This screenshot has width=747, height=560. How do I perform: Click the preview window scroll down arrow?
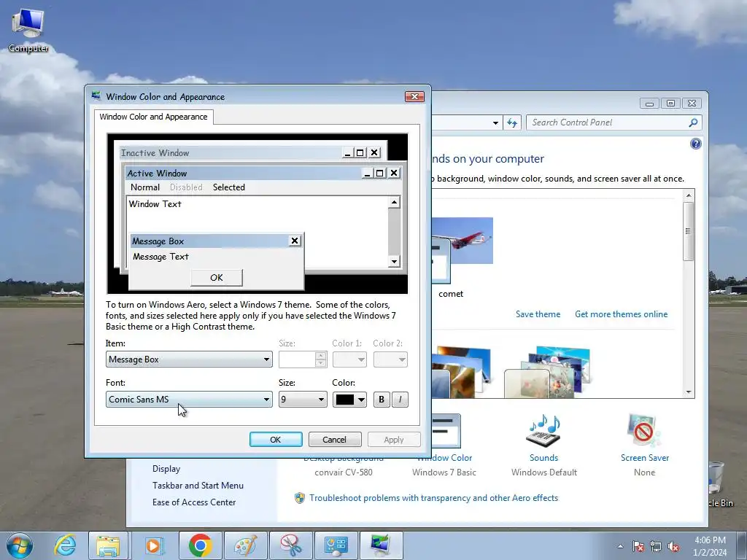tap(394, 261)
